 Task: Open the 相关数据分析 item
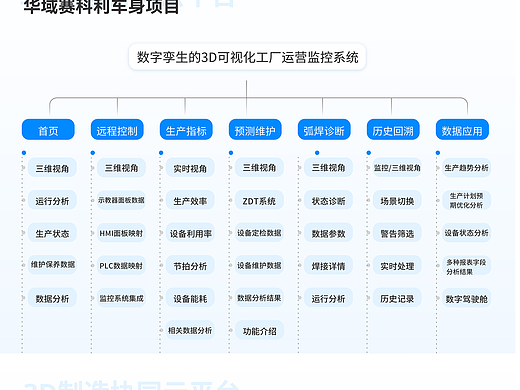[x=190, y=330]
